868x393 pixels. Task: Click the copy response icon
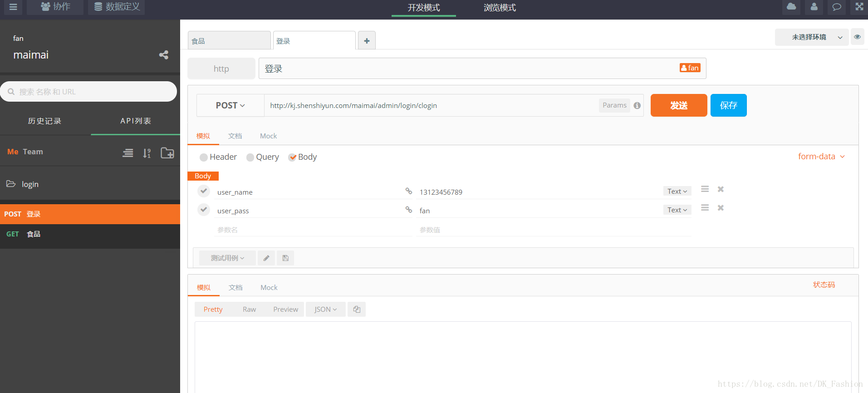tap(357, 309)
